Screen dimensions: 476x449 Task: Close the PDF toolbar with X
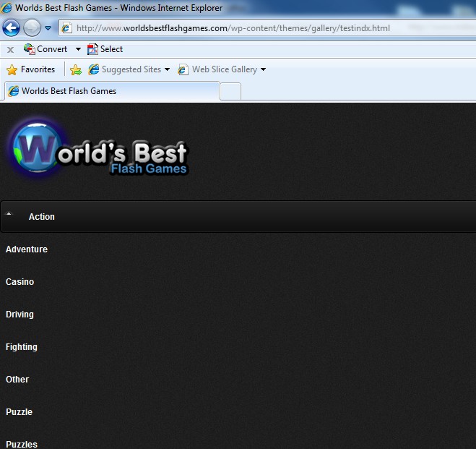(x=10, y=50)
